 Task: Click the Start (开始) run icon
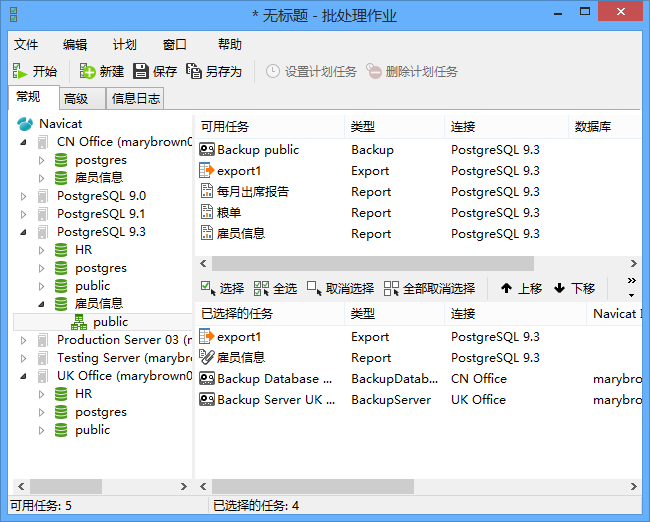tap(19, 71)
